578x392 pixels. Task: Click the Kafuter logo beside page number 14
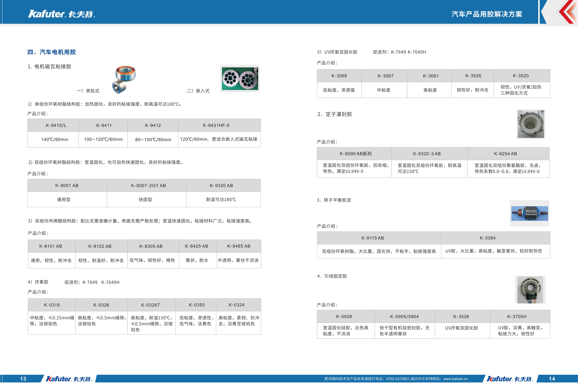510,379
